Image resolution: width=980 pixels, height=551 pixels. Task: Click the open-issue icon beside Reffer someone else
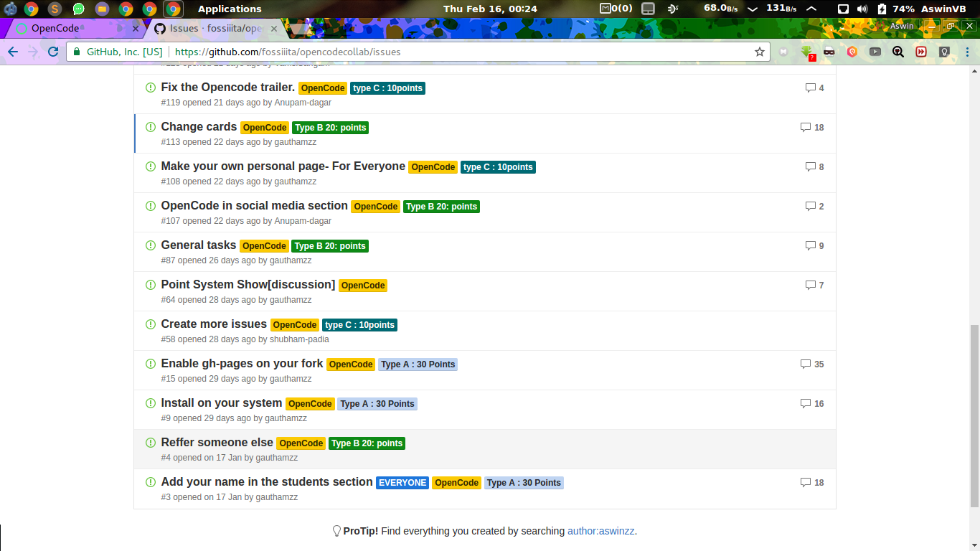coord(151,443)
